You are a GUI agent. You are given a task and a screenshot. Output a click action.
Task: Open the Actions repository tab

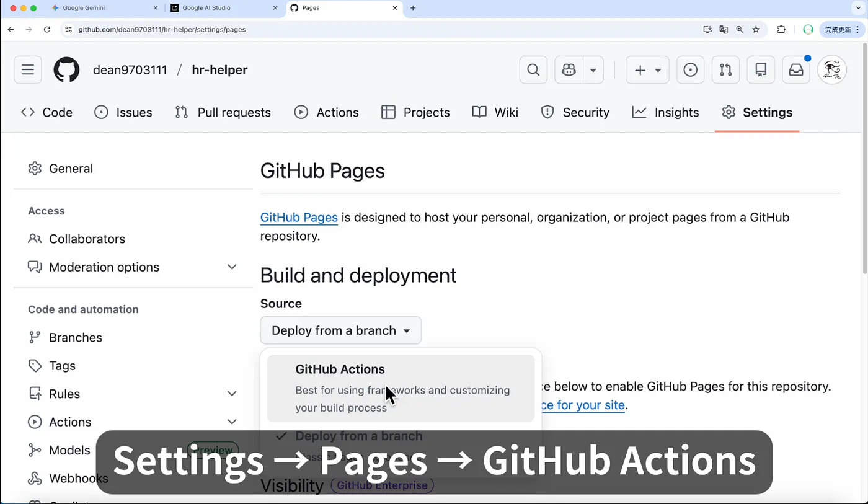[326, 112]
